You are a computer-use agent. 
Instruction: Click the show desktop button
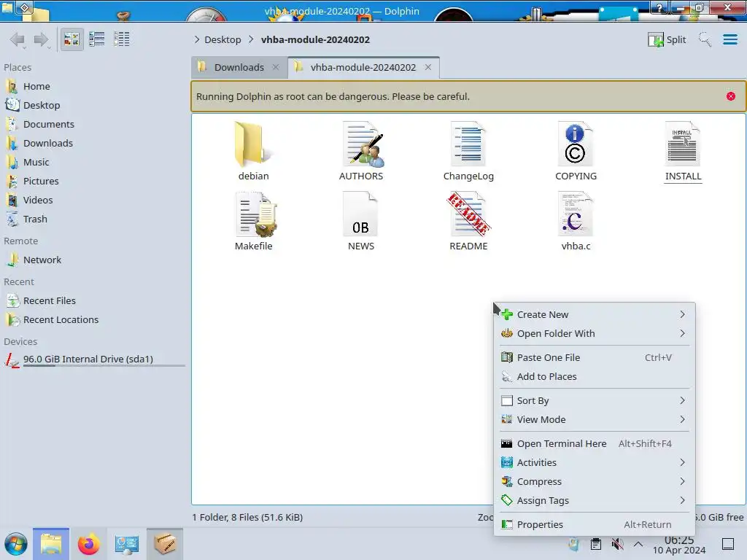coord(727,544)
